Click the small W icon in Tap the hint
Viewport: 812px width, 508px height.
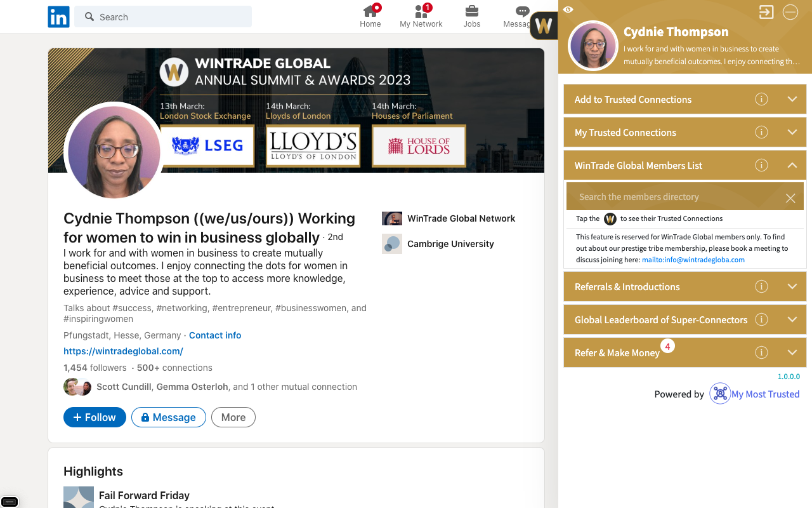610,218
